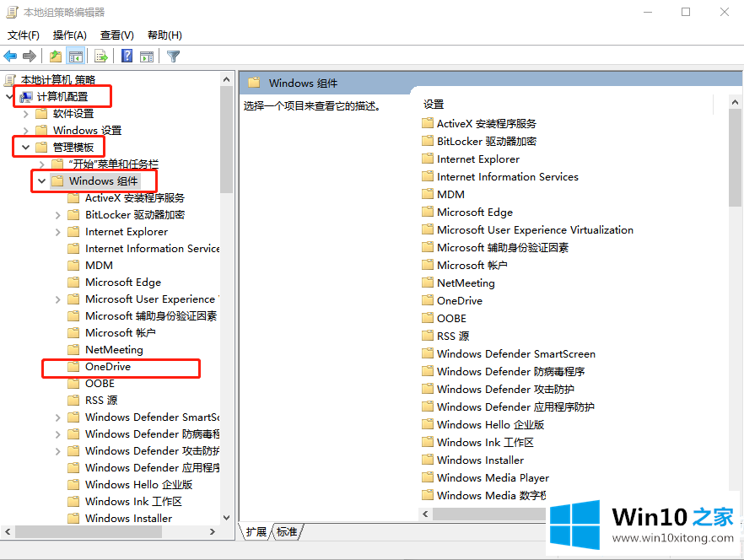The width and height of the screenshot is (744, 560).
Task: Toggle the Show/Hide console tree icon
Action: pos(75,57)
